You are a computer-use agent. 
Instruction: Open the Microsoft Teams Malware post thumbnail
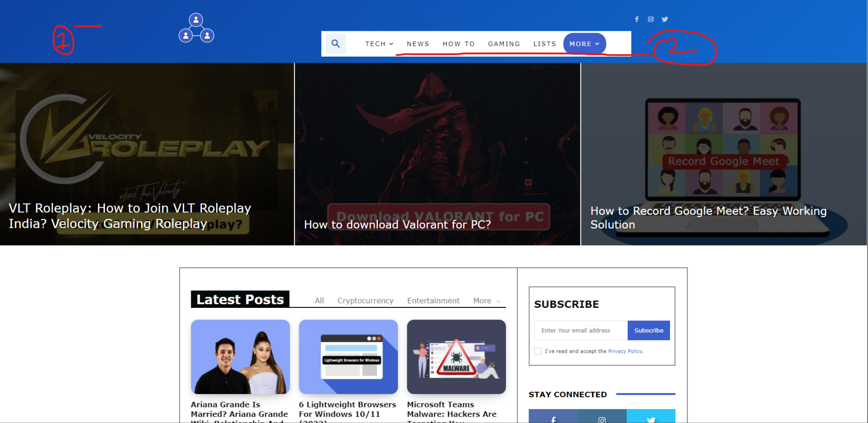456,357
